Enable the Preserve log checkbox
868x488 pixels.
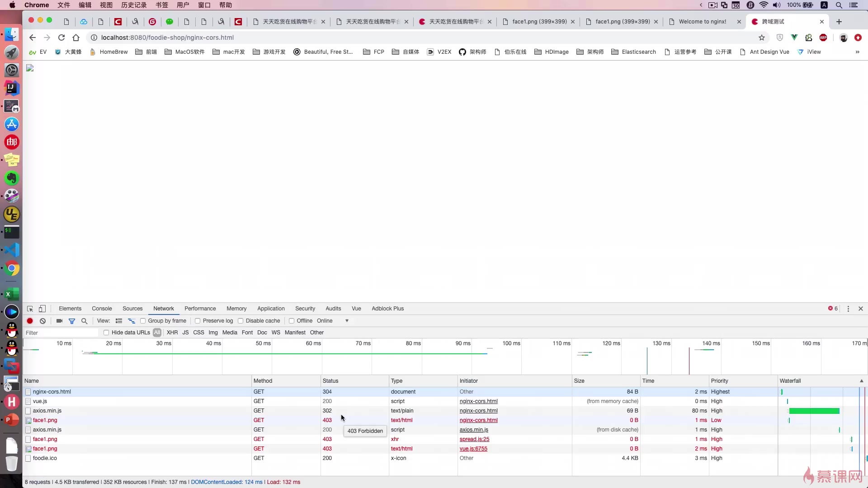tap(198, 321)
